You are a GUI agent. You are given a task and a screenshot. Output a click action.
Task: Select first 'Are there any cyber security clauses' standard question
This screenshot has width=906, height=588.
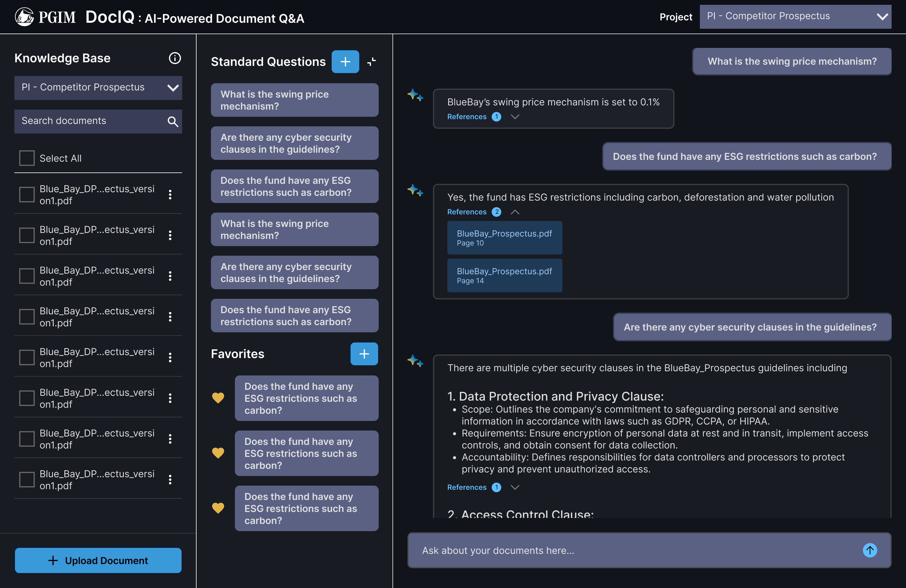click(295, 143)
